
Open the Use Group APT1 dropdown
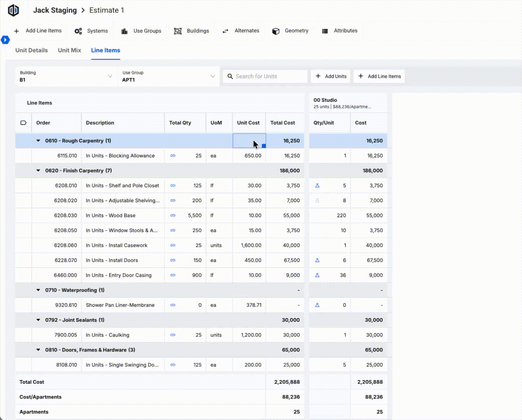(168, 76)
